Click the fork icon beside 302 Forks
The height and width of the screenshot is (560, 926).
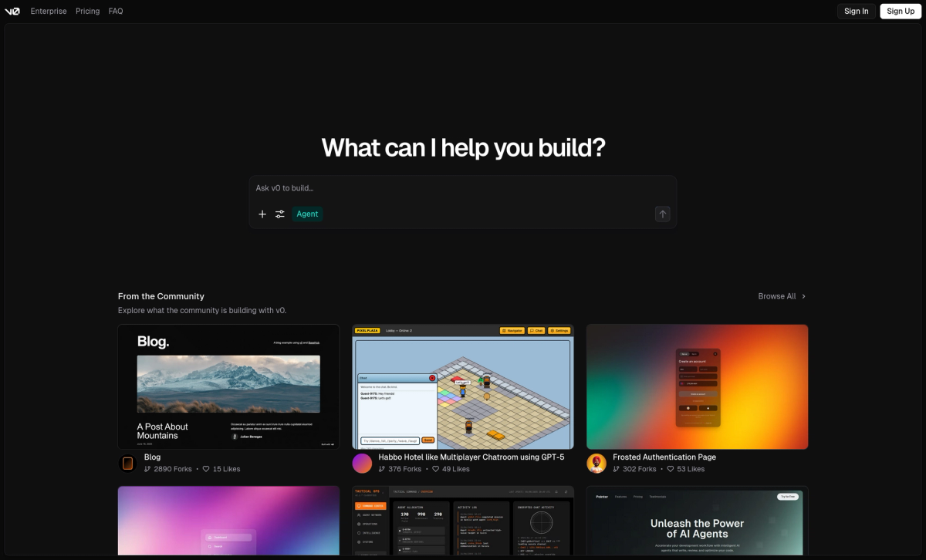[x=617, y=469]
